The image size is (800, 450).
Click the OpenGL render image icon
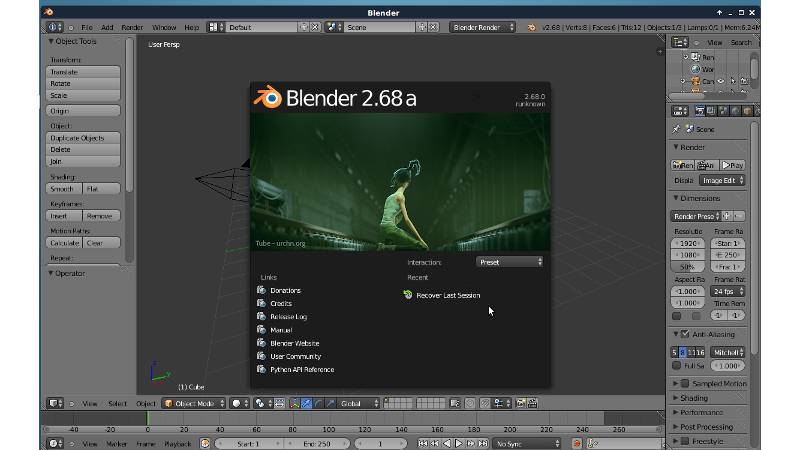520,403
